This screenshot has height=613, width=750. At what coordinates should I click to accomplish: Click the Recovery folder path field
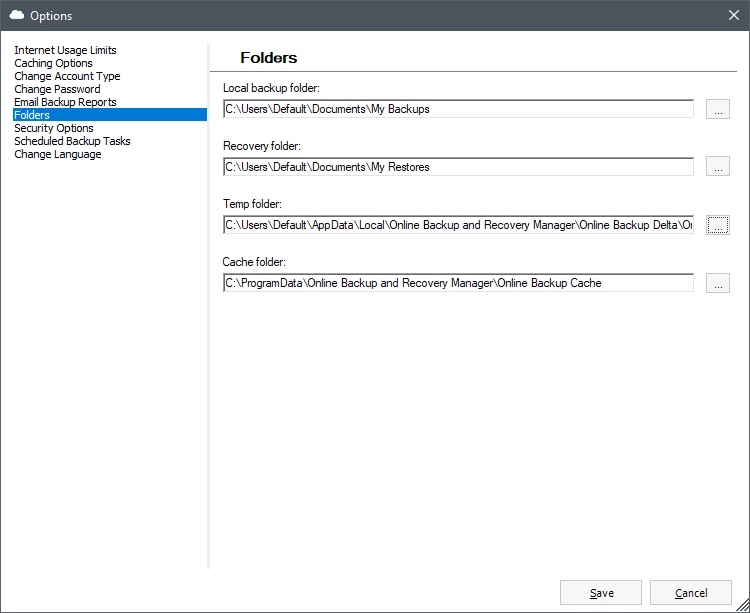pyautogui.click(x=458, y=167)
